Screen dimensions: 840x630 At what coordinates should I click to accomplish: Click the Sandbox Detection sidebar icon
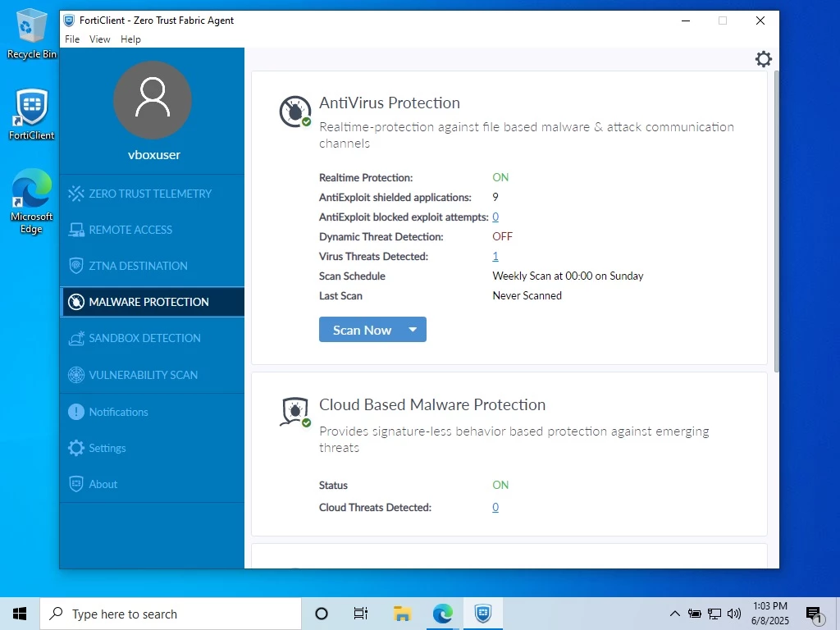tap(76, 338)
